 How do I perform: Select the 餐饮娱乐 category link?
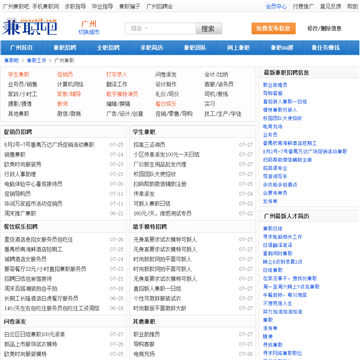(166, 104)
